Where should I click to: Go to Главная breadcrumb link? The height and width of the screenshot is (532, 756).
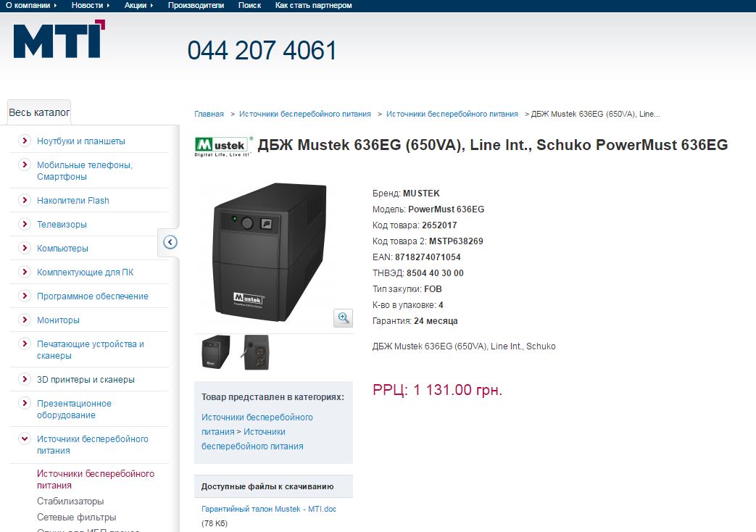tap(209, 114)
